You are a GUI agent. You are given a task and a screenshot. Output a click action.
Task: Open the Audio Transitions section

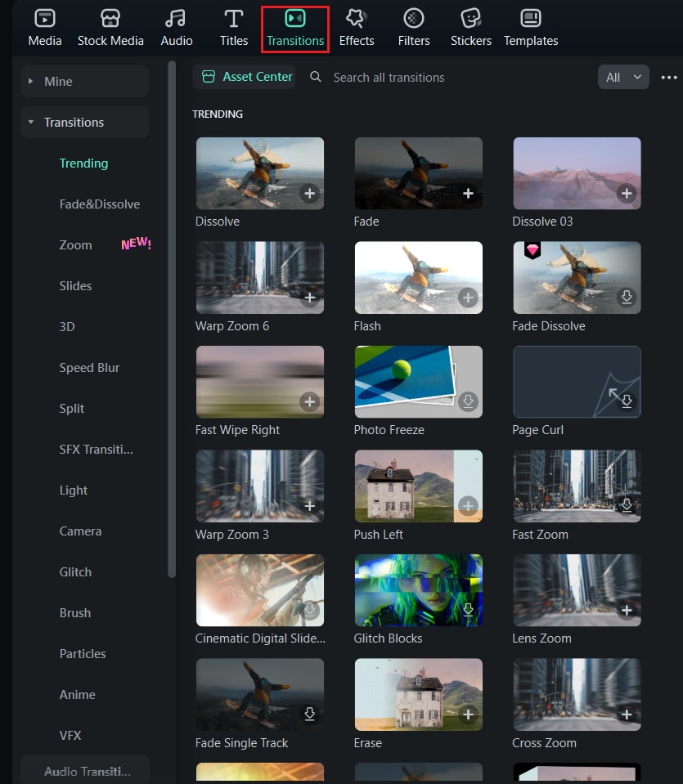[x=85, y=770]
